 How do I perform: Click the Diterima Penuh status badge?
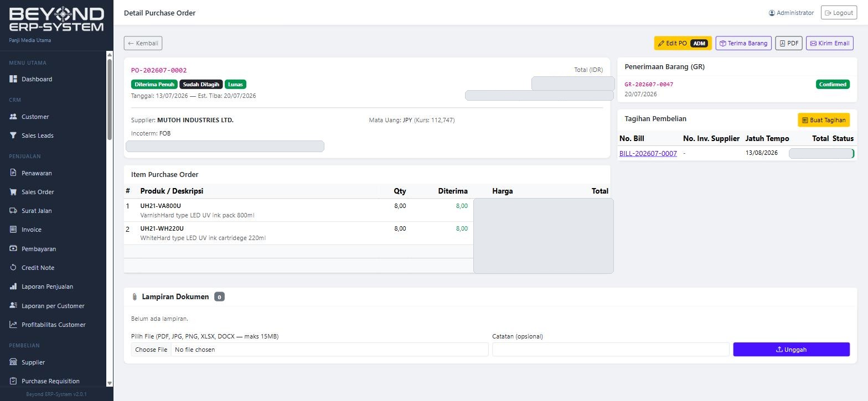154,85
